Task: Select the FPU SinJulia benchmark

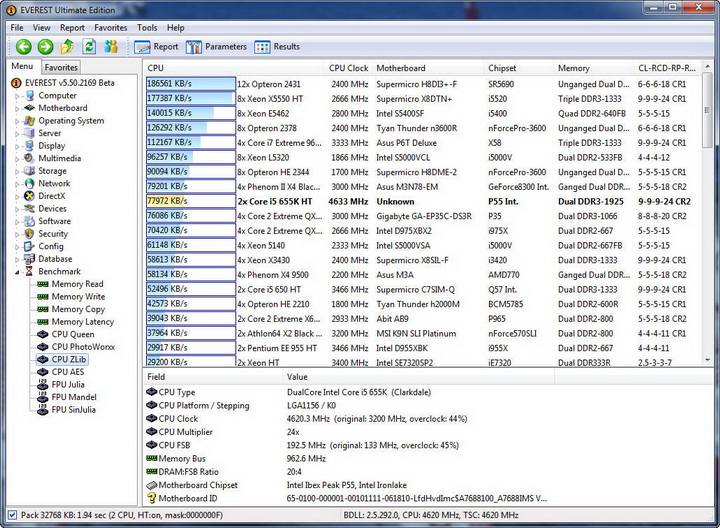Action: point(73,410)
